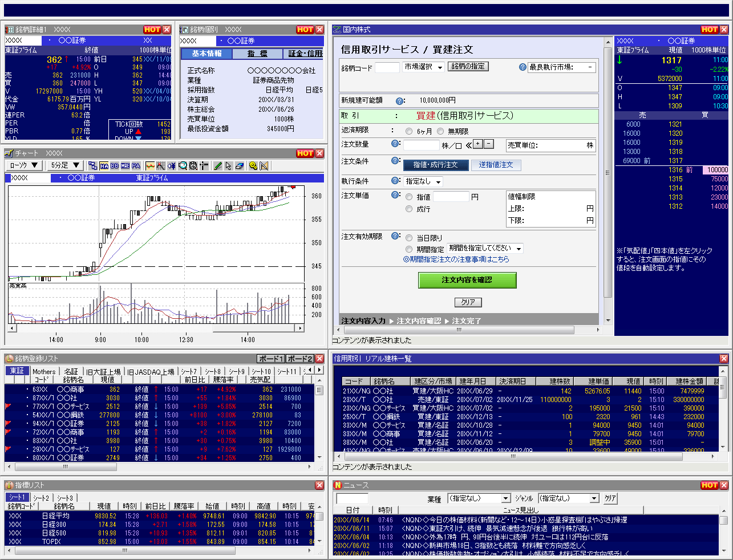Viewport: 733px width, 560px height.
Task: Select the 指値 limit price radio button
Action: coord(409,197)
